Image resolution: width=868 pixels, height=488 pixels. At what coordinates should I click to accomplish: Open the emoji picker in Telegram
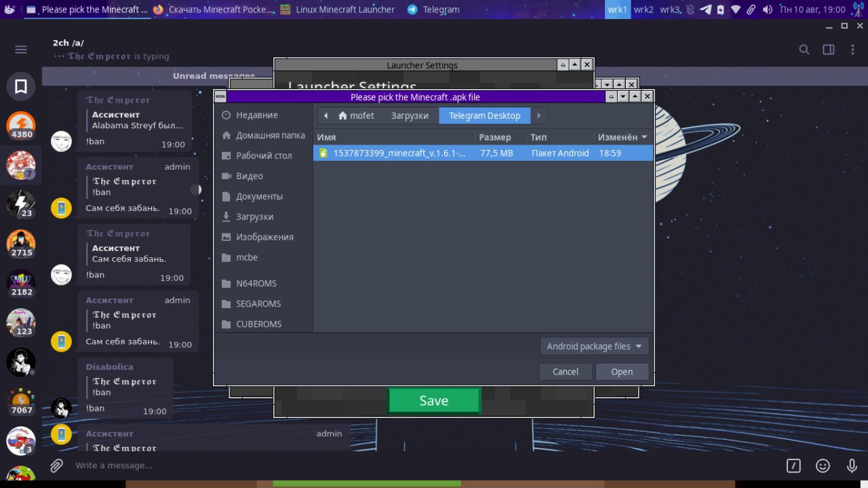point(823,466)
